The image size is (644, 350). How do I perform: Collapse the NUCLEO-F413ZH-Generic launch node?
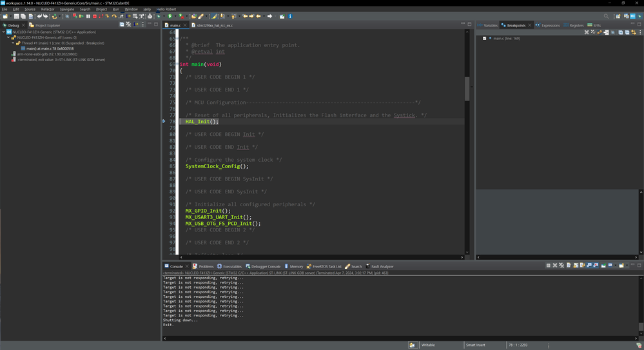click(3, 32)
